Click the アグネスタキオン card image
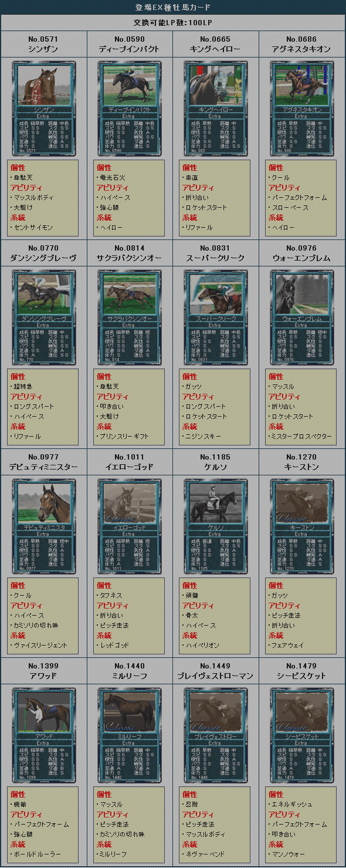Image resolution: width=346 pixels, height=868 pixels. [x=301, y=109]
